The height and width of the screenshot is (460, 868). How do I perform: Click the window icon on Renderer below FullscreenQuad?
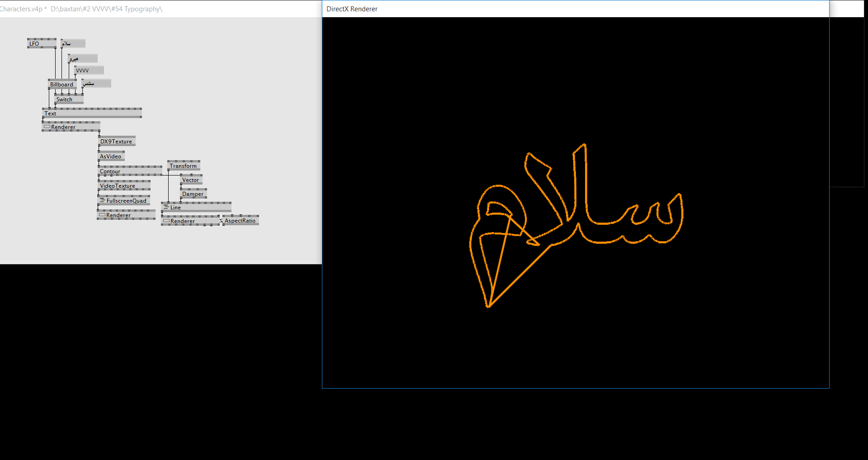[102, 215]
